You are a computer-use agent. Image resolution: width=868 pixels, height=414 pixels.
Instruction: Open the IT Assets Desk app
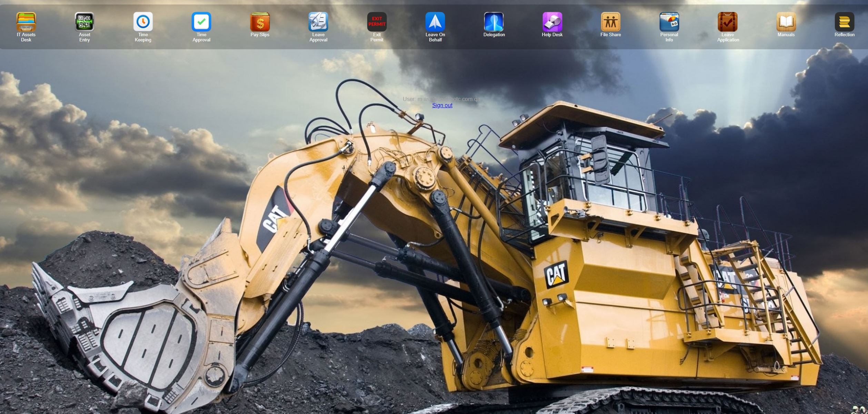point(26,22)
